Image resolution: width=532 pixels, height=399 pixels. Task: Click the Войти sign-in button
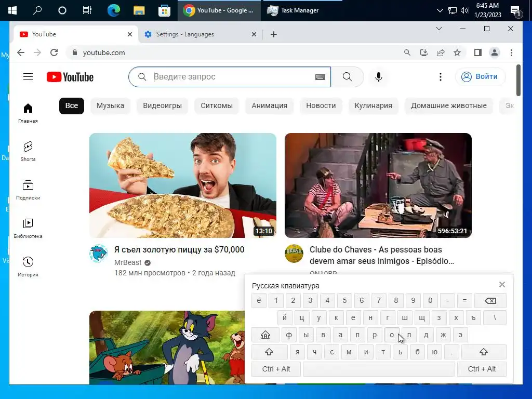[480, 77]
